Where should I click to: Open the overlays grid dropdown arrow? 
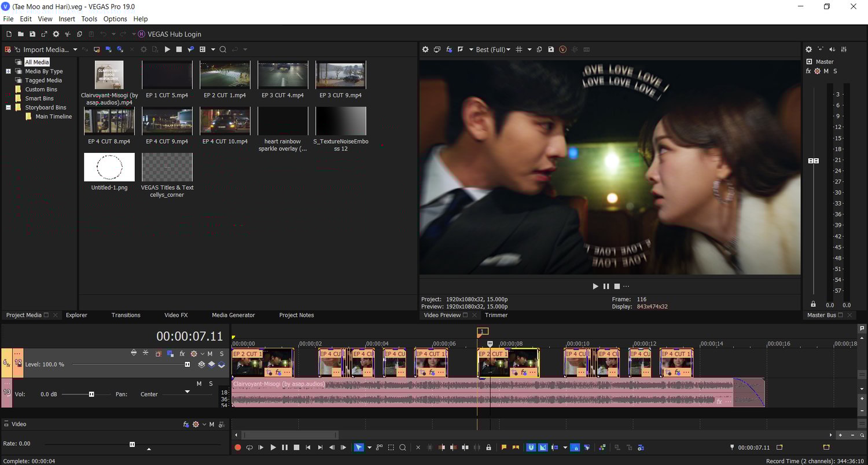pyautogui.click(x=529, y=50)
